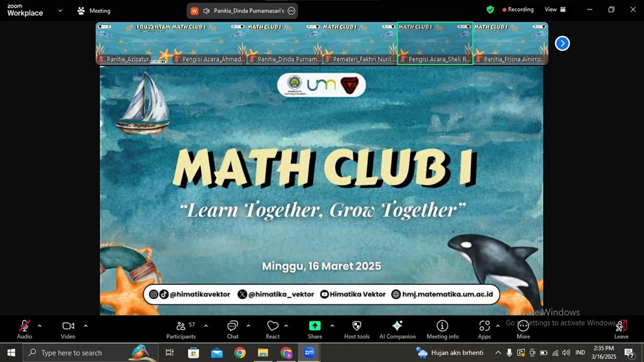Viewport: 644px width, 362px height.
Task: Click the speaker icon in sharing bar
Action: [x=206, y=11]
